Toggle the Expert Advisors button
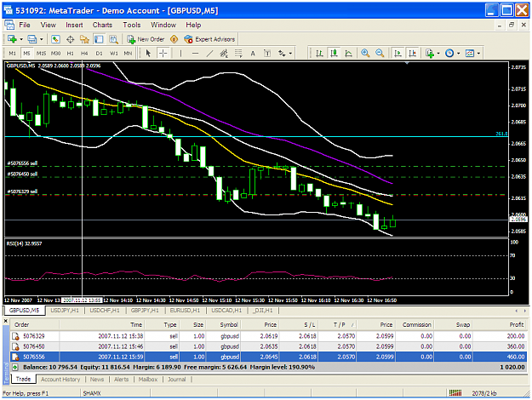This screenshot has height=400, width=532. 209,39
